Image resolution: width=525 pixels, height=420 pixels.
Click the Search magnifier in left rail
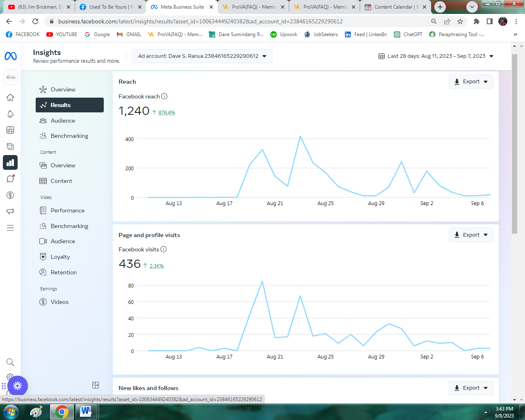[x=10, y=362]
